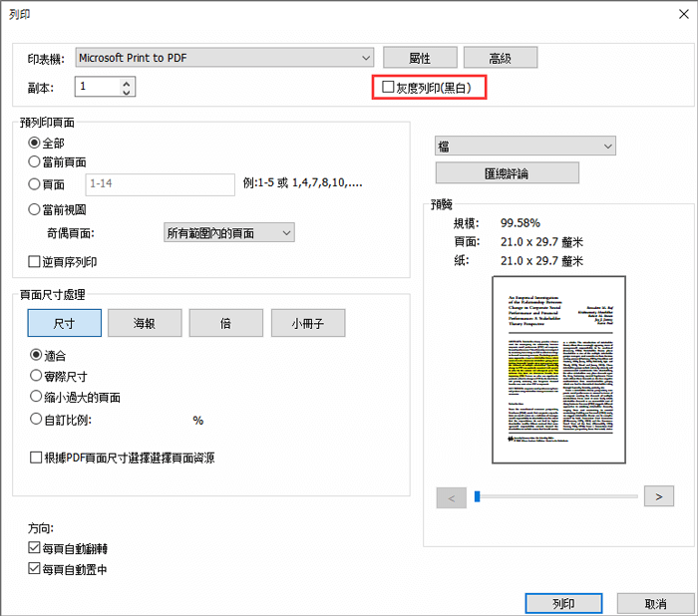Click the preview page slider track
This screenshot has width=698, height=616.
(558, 495)
